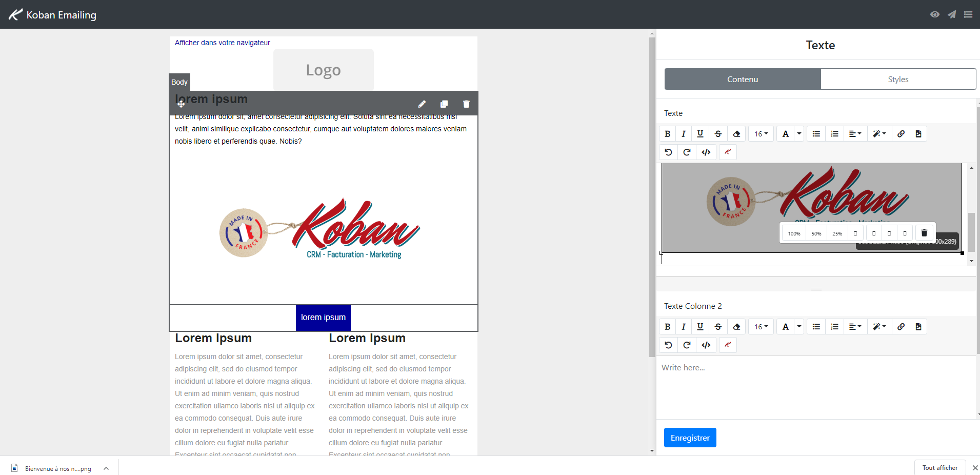Delete the image using popover trash icon

[924, 233]
